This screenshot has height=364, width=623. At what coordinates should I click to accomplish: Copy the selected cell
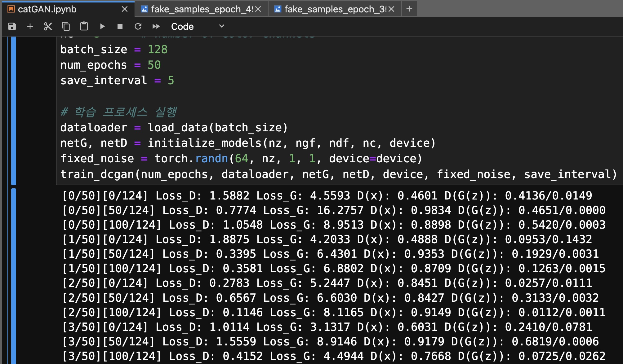(x=66, y=27)
